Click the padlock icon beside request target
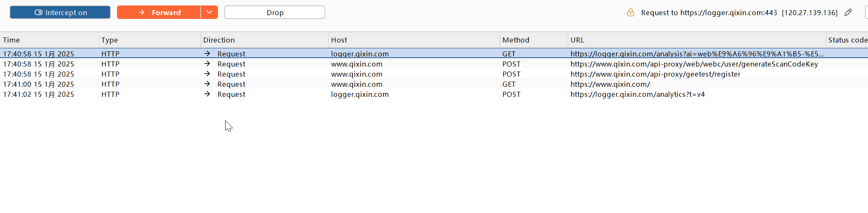The image size is (868, 213). 630,13
